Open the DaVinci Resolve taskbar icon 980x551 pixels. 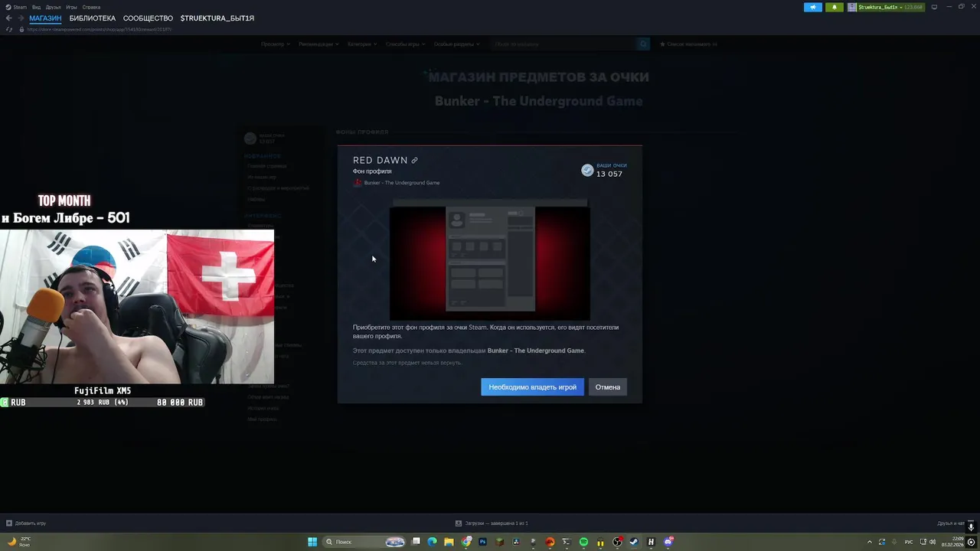pyautogui.click(x=516, y=542)
